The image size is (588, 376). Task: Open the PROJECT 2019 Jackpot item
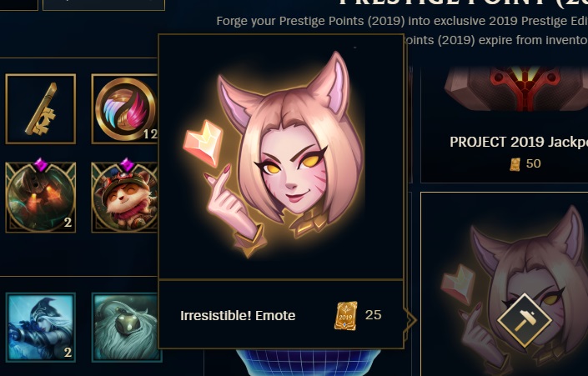click(x=504, y=124)
